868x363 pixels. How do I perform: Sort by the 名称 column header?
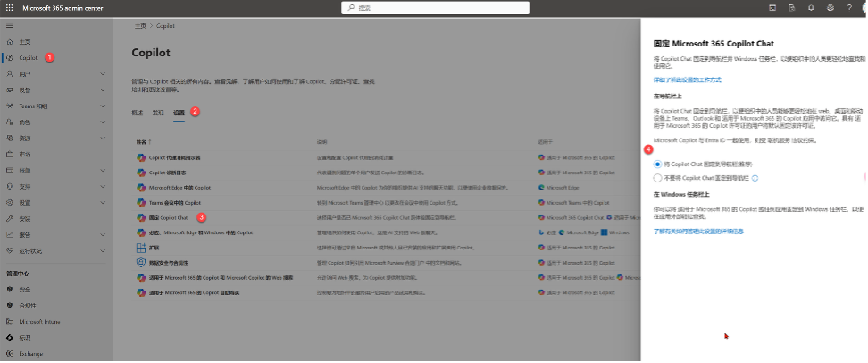(x=143, y=142)
